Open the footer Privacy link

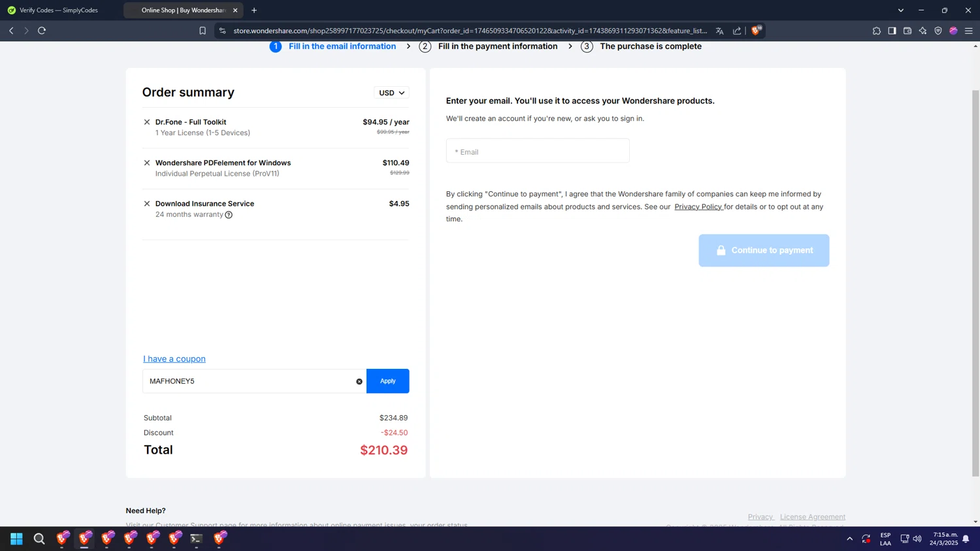pos(760,517)
